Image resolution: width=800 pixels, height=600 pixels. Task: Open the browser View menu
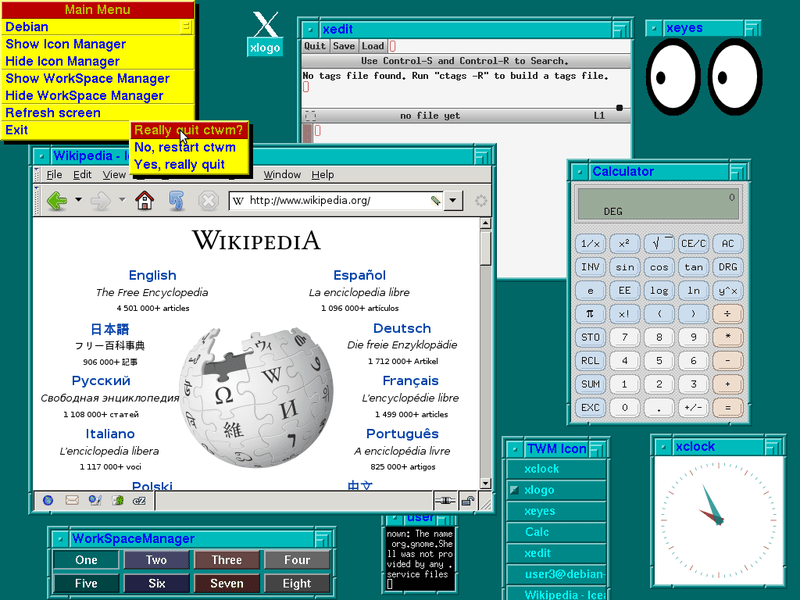click(114, 174)
